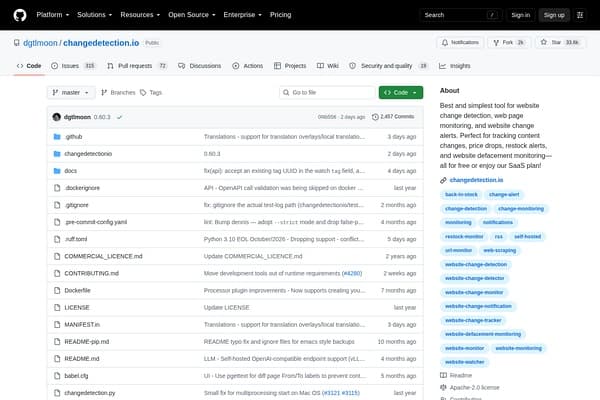Select the self-hosted topic tag
This screenshot has width=600, height=400.
[528, 237]
